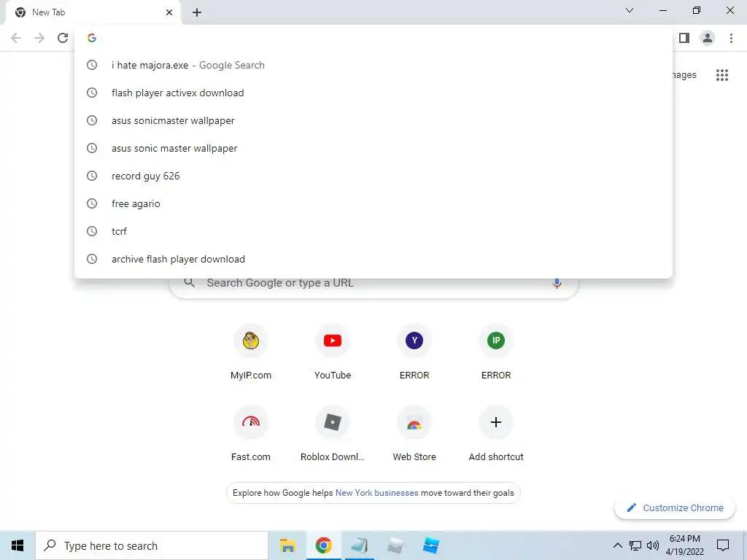Follow the New York businesses link
The image size is (747, 560).
click(x=377, y=493)
